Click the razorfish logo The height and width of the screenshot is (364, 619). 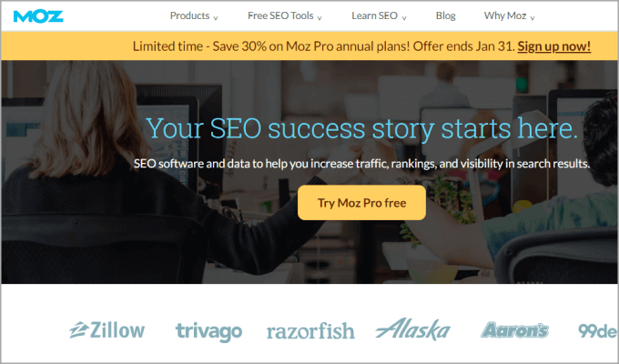click(x=310, y=331)
